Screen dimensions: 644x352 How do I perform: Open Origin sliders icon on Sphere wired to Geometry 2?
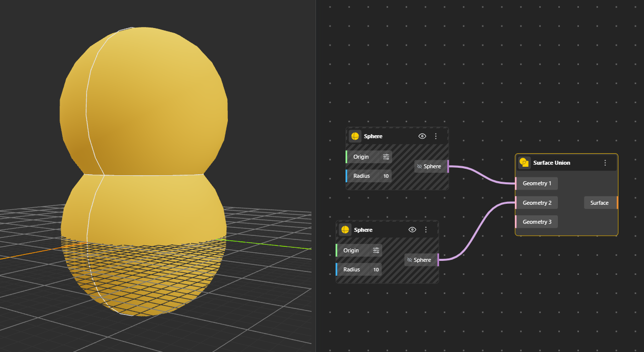click(376, 250)
